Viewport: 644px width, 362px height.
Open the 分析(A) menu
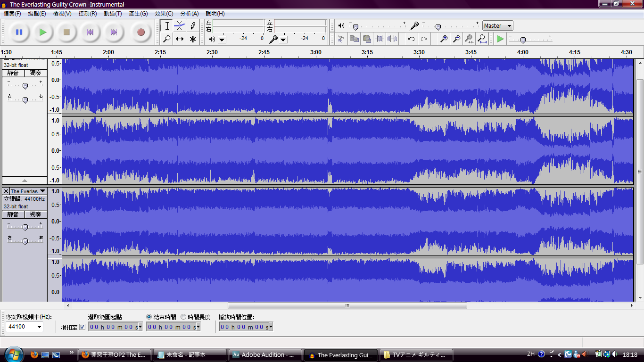point(190,14)
